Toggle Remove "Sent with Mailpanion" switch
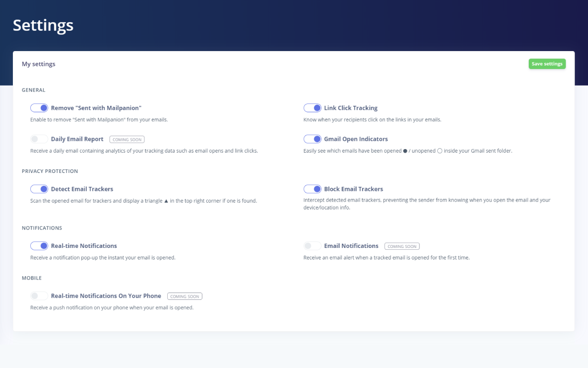The height and width of the screenshot is (368, 588). point(39,108)
